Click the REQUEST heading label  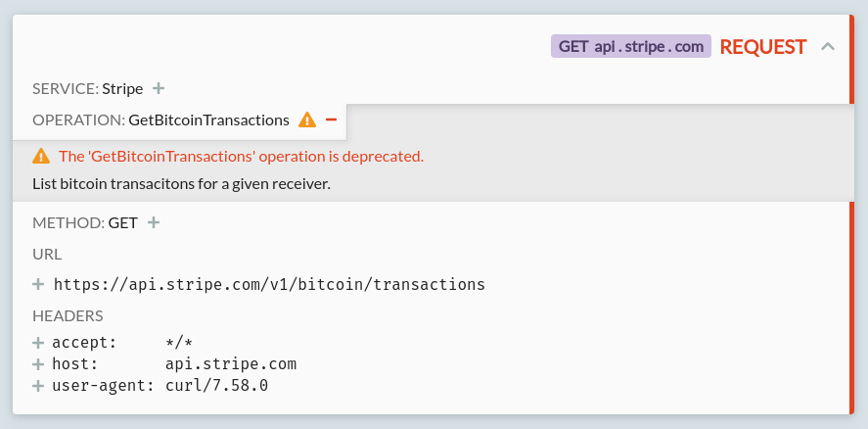point(763,46)
